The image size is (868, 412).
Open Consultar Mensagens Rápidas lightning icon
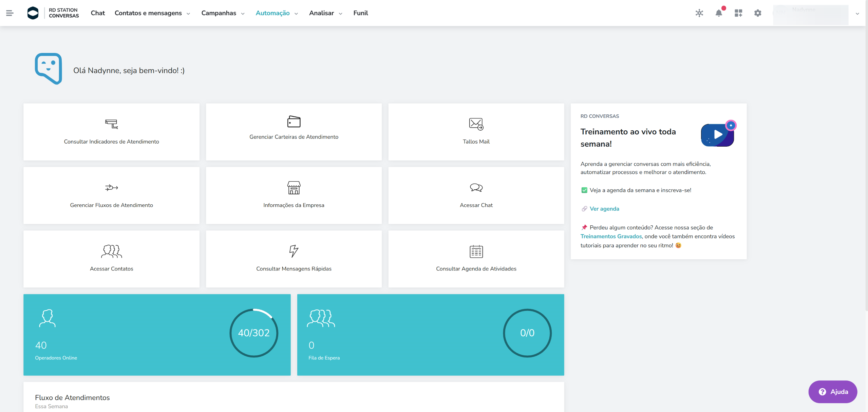(x=294, y=251)
